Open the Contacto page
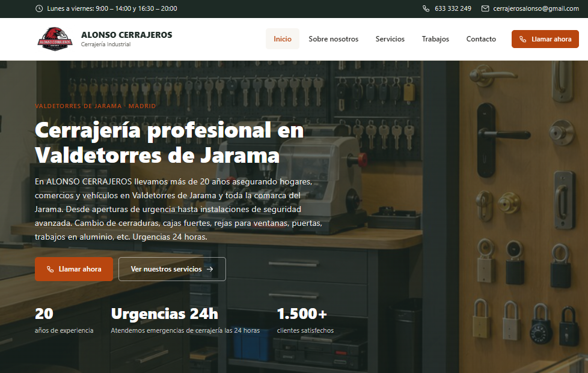The height and width of the screenshot is (373, 588). pos(481,39)
